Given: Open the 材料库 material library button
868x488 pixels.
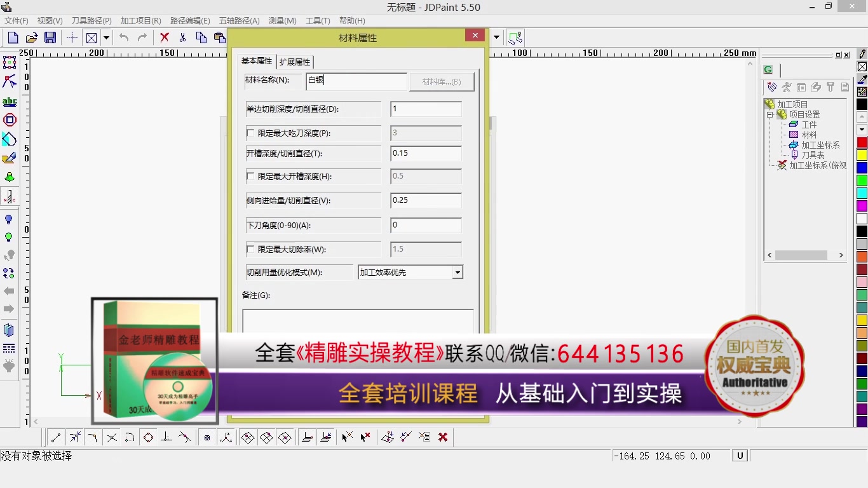Looking at the screenshot, I should (442, 81).
